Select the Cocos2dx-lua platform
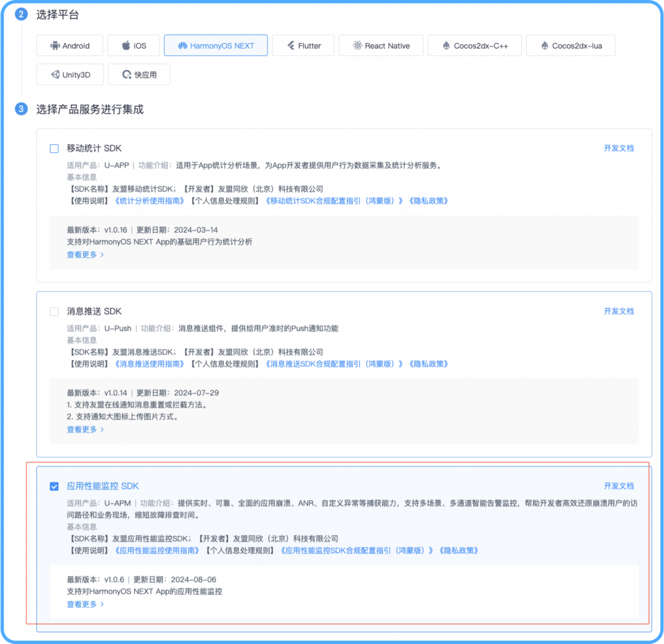The height and width of the screenshot is (644, 664). (571, 45)
